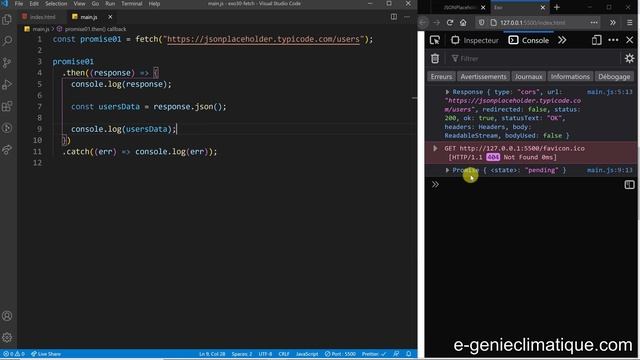Viewport: 640px width, 360px height.
Task: Toggle the Débogage console filter
Action: [614, 77]
